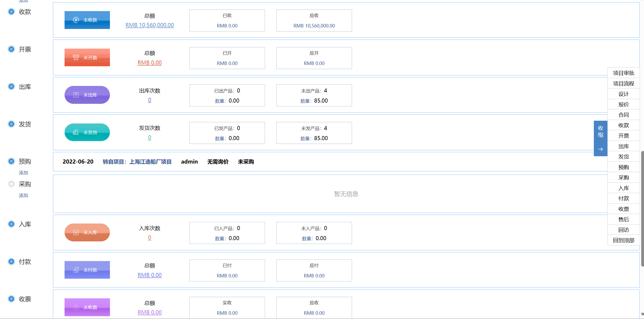Select the 收票 timeline node circle
Image resolution: width=644 pixels, height=319 pixels.
point(11,299)
